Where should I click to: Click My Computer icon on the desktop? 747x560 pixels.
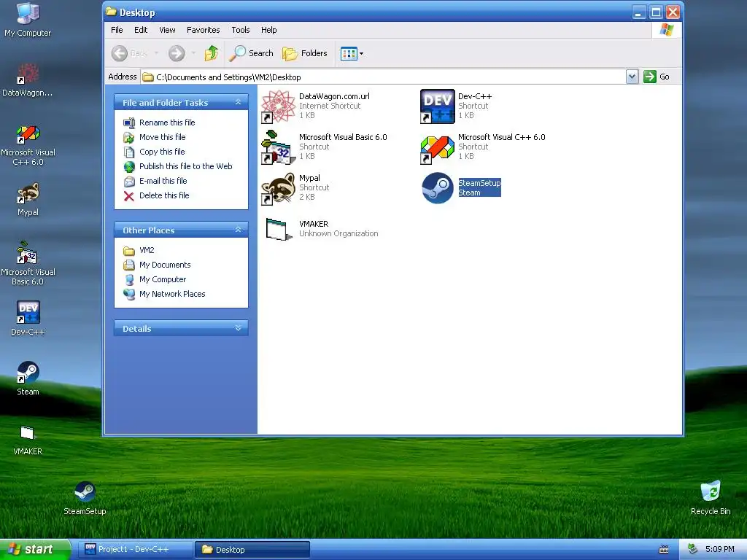click(28, 20)
